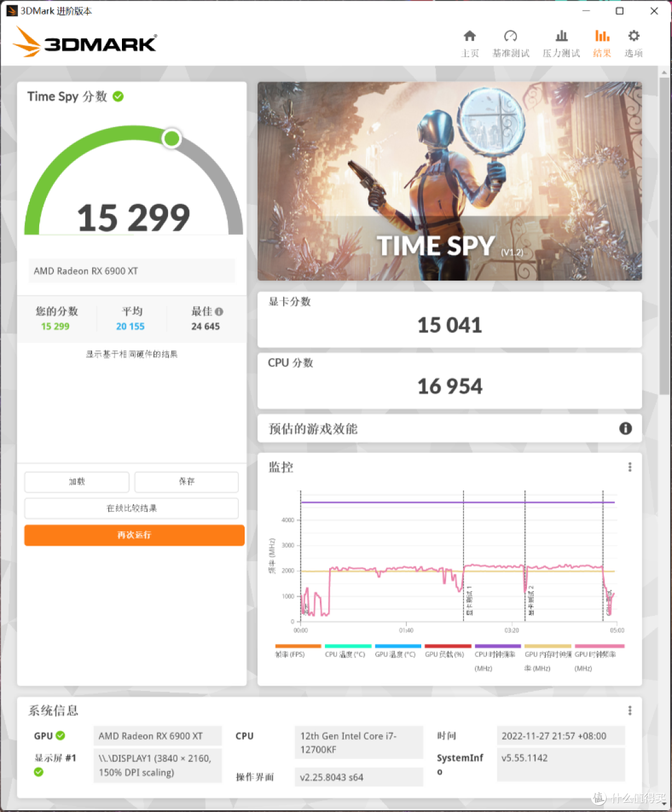Click the 3DMark logo

tap(85, 42)
